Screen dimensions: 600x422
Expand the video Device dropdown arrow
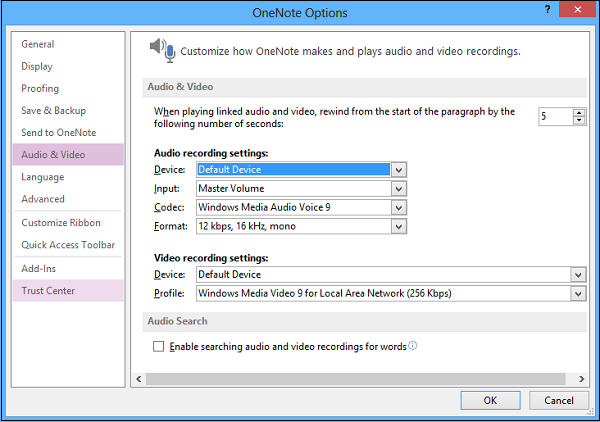578,275
